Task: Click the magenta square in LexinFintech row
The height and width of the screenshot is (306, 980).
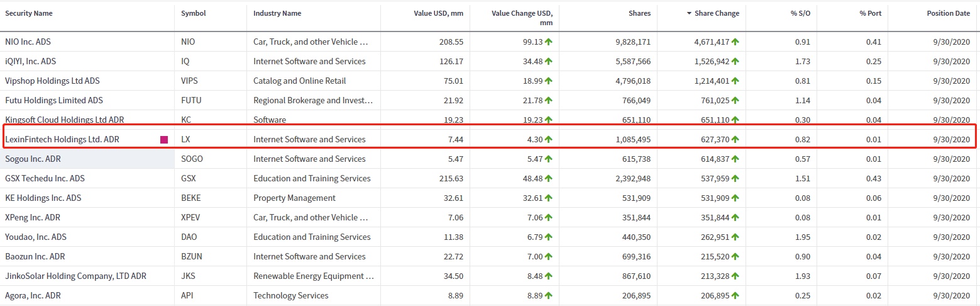Action: 164,140
